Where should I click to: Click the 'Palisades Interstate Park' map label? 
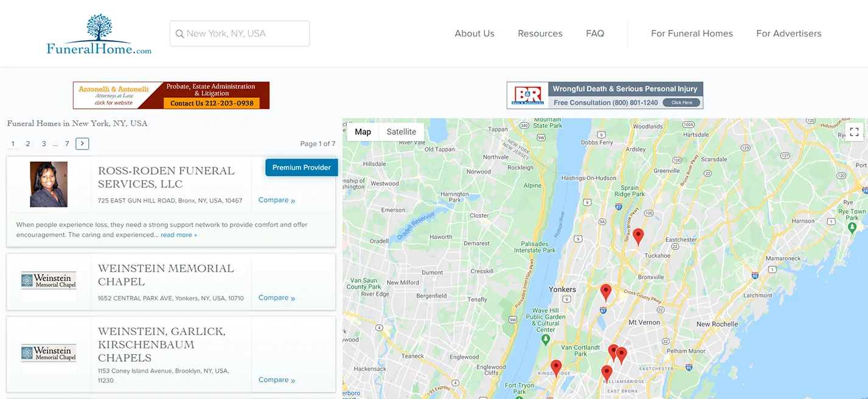point(535,246)
